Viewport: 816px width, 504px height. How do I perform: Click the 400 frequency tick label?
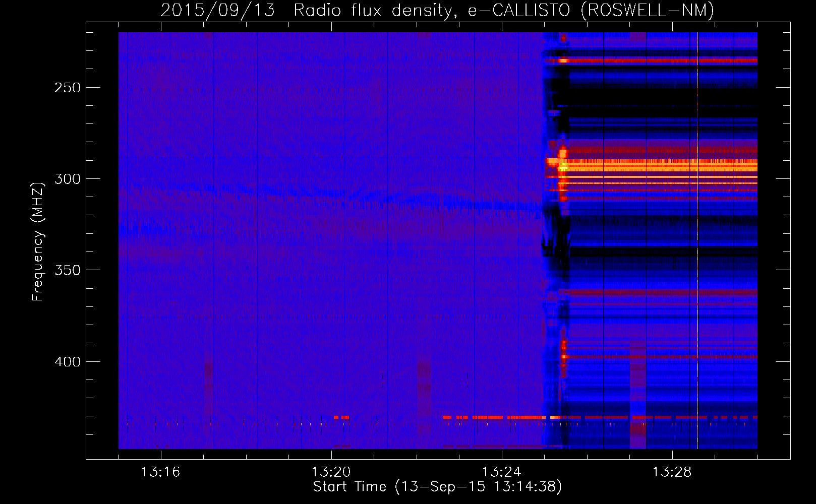tap(68, 362)
